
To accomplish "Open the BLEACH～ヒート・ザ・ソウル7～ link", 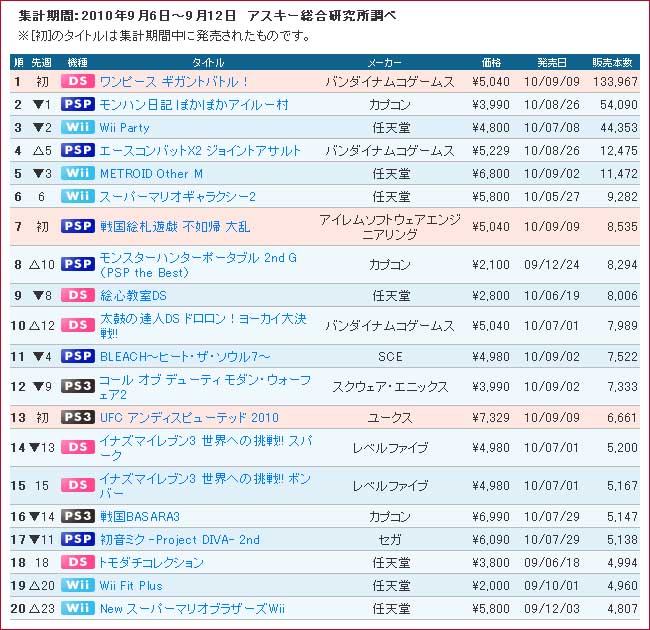I will (x=185, y=356).
